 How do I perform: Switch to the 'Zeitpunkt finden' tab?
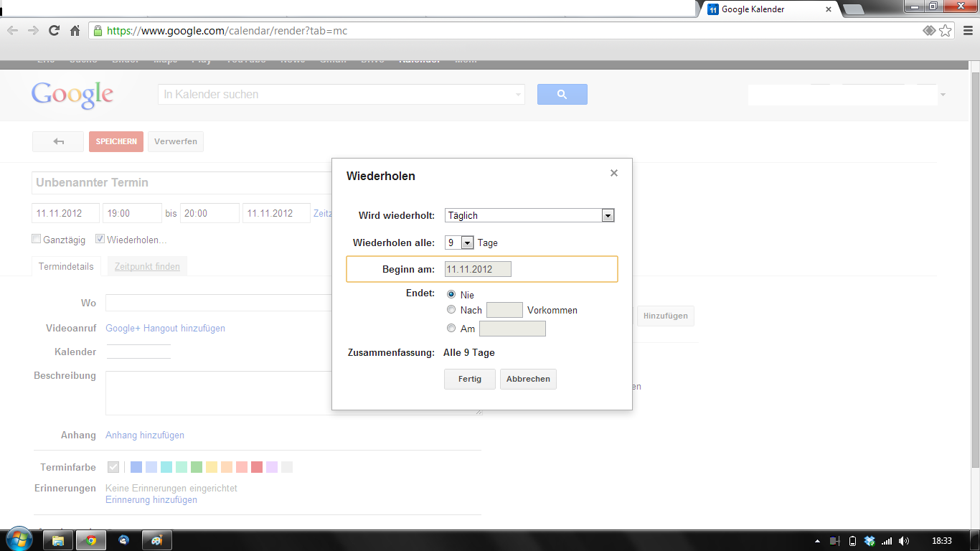point(147,266)
